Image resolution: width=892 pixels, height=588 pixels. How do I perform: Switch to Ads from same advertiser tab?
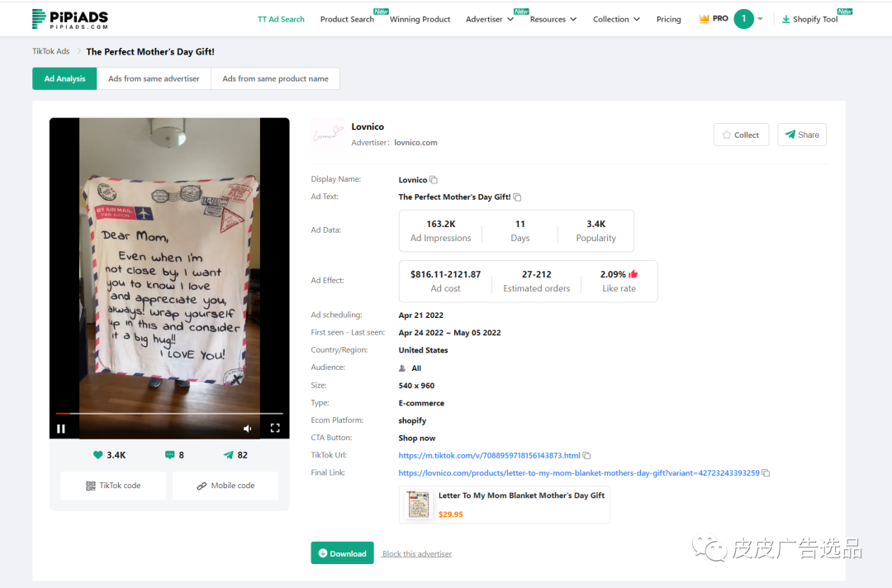[154, 78]
